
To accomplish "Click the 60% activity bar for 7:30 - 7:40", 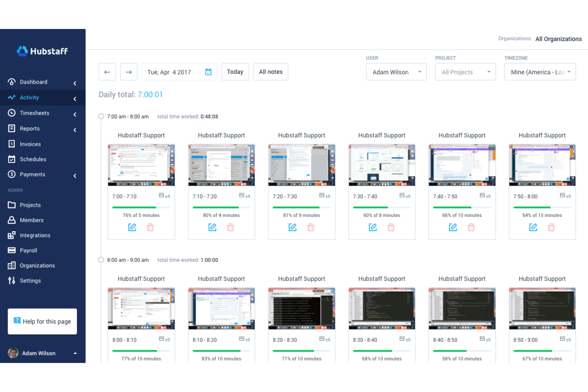I will point(382,207).
